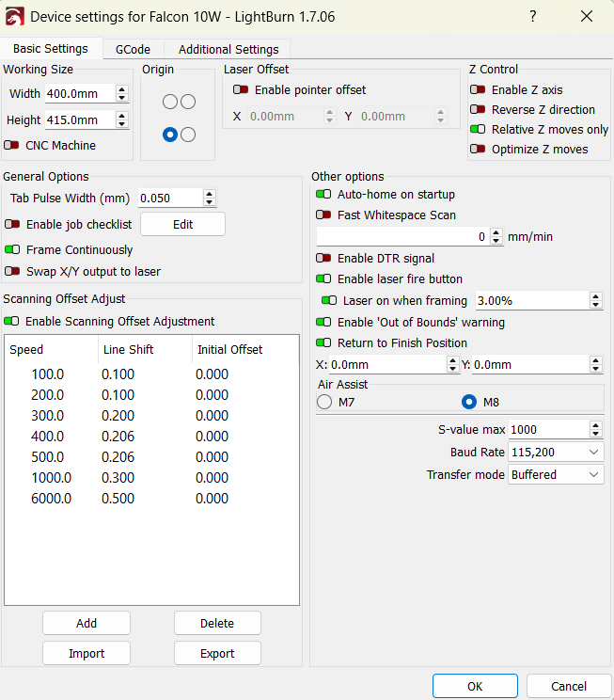Screen dimensions: 614x700
Task: Toggle Enable 'Out of Bounds' warning
Action: tap(323, 322)
